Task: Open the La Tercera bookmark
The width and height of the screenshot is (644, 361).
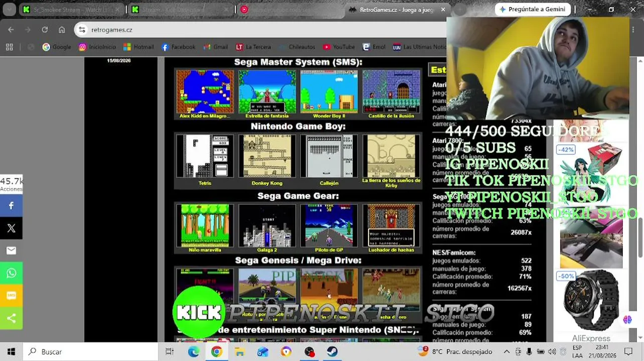Action: point(253,47)
